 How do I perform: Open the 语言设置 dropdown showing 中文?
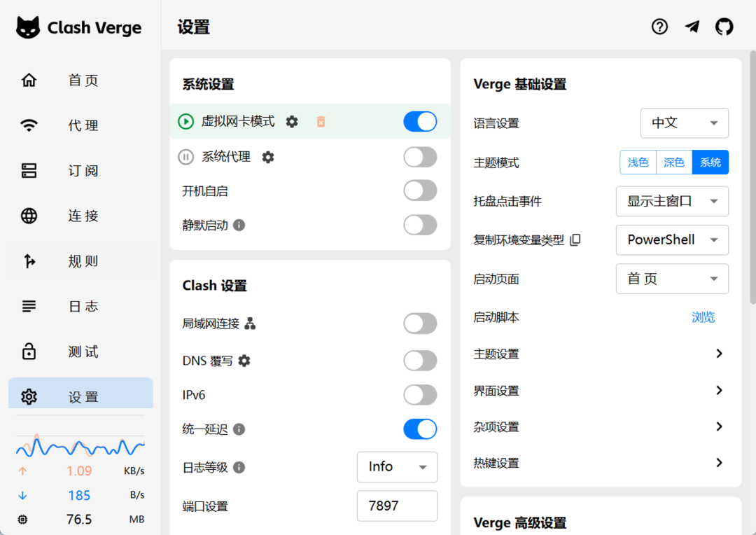tap(684, 123)
